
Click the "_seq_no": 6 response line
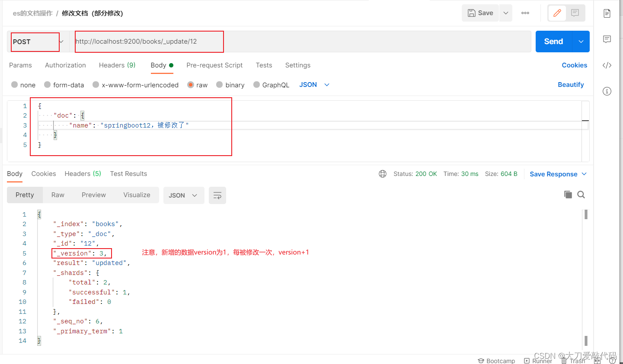(78, 321)
